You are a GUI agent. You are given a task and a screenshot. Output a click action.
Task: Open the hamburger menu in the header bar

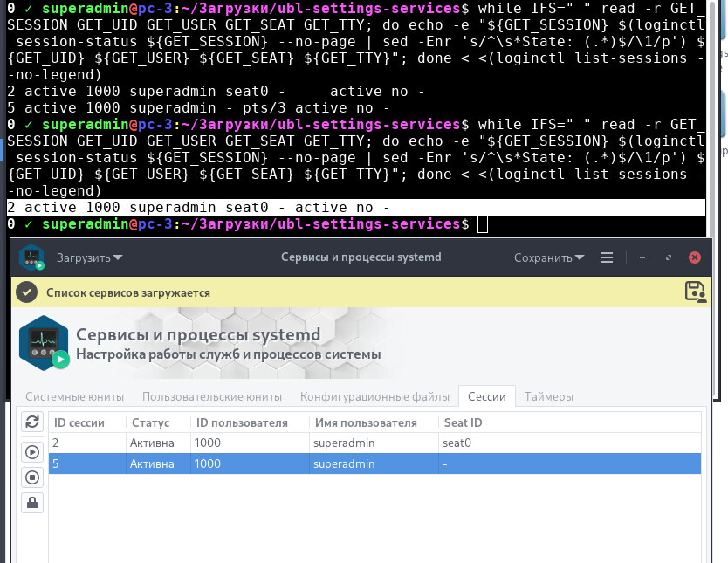point(607,257)
